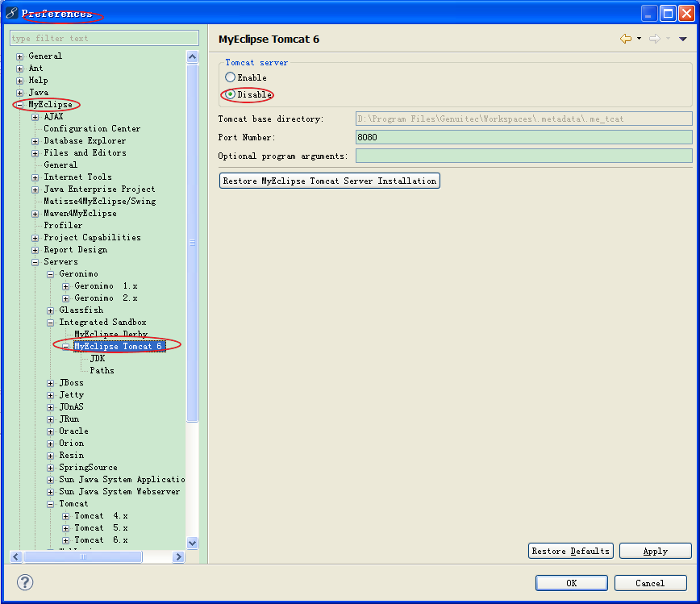
Task: Click the tree horizontal scroll right arrow
Action: click(178, 556)
